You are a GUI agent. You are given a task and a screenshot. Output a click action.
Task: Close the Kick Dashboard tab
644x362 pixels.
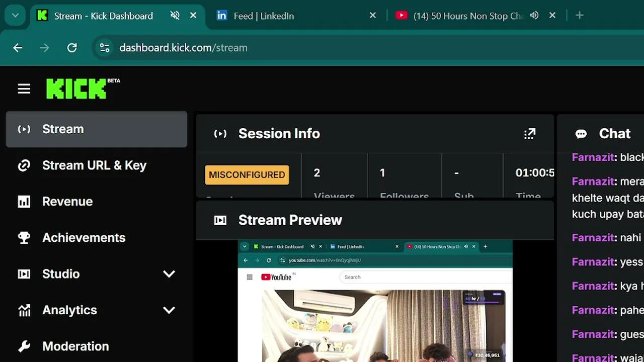tap(193, 16)
